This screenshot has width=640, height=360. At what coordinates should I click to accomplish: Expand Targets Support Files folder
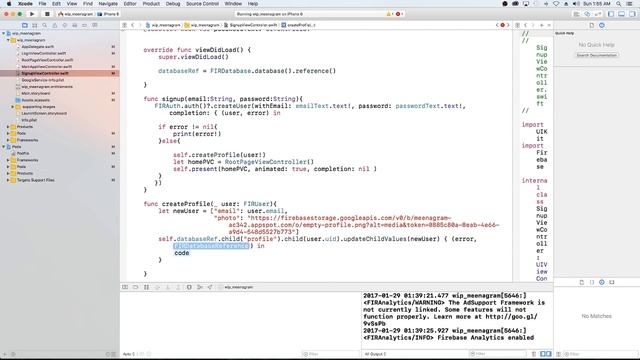8,180
